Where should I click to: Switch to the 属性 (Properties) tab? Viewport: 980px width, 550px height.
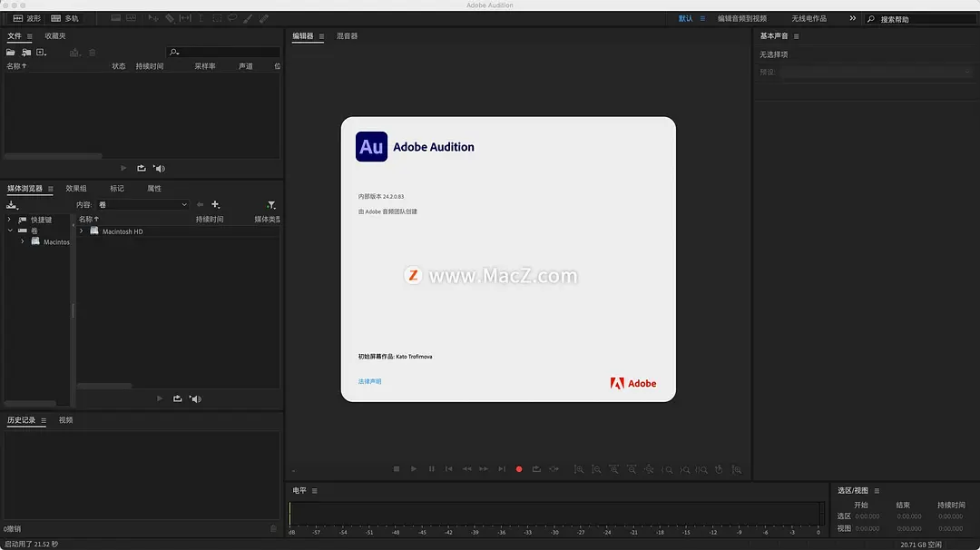point(153,188)
